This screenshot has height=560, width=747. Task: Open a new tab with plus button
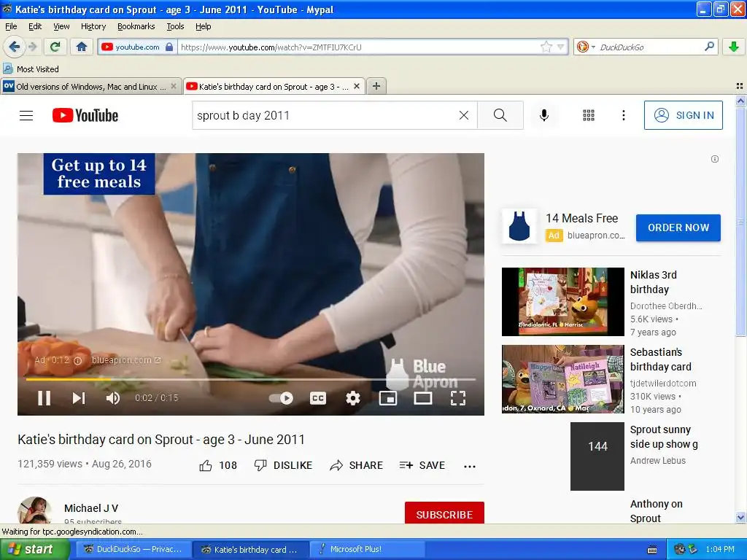(x=376, y=86)
